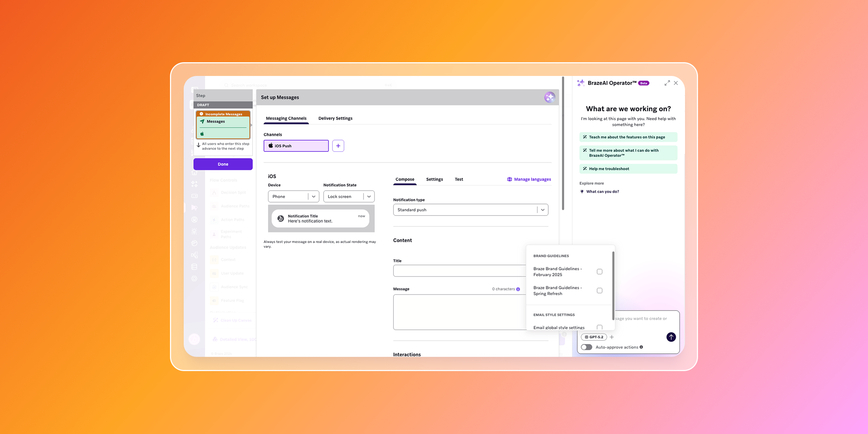The width and height of the screenshot is (868, 434).
Task: Click the Decision Split component
Action: pos(229,193)
